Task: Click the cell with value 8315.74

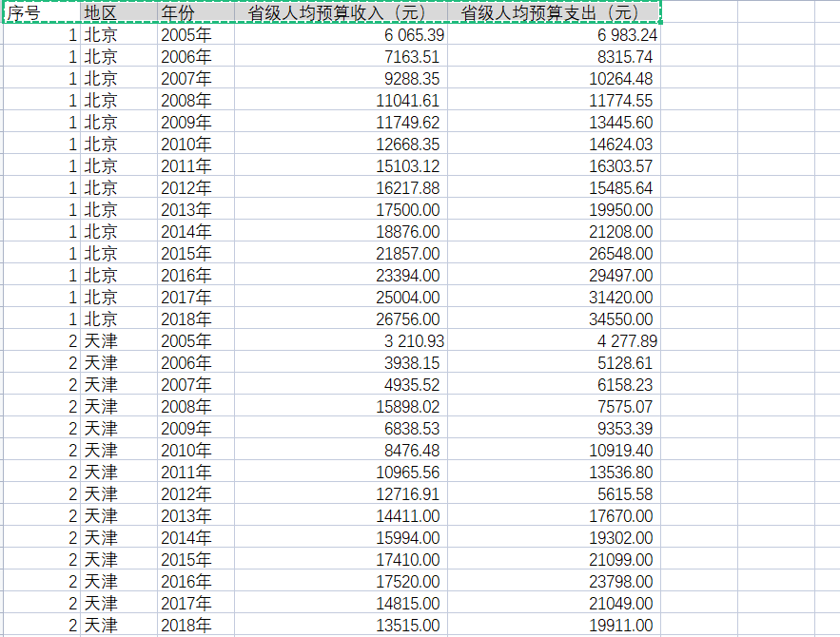Action: pyautogui.click(x=554, y=56)
